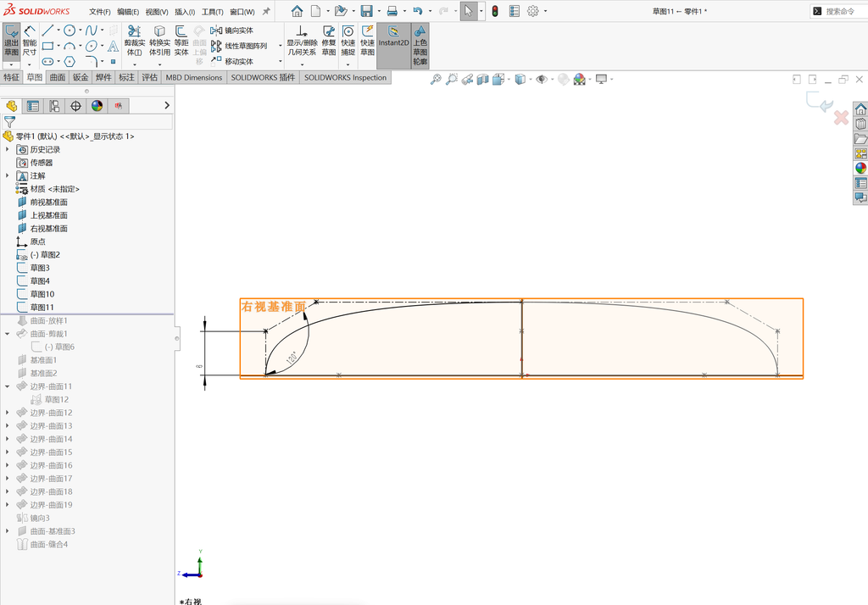Viewport: 868px width, 605px height.
Task: Pin the menu bar with pushpin
Action: tap(266, 11)
